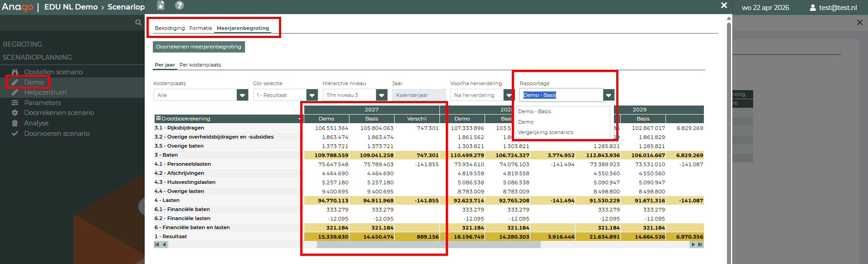868x264 pixels.
Task: Click the hamburger icon in the Grootboekrekening header
Action: click(158, 119)
